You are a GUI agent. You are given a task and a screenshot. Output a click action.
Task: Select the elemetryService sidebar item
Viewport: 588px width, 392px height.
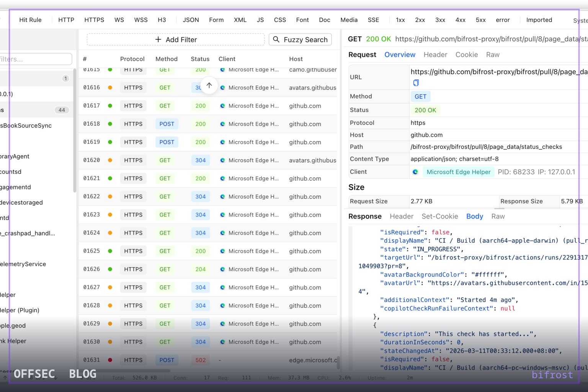point(23,264)
